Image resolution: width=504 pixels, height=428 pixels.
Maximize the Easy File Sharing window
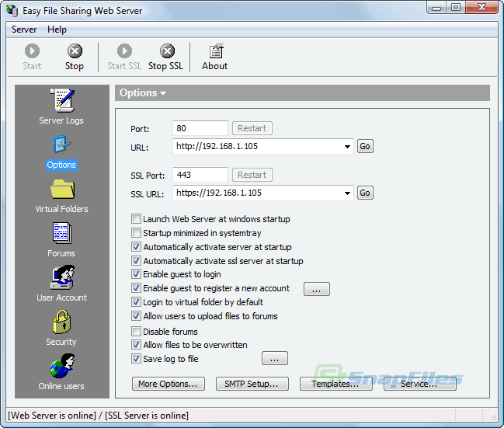click(456, 8)
